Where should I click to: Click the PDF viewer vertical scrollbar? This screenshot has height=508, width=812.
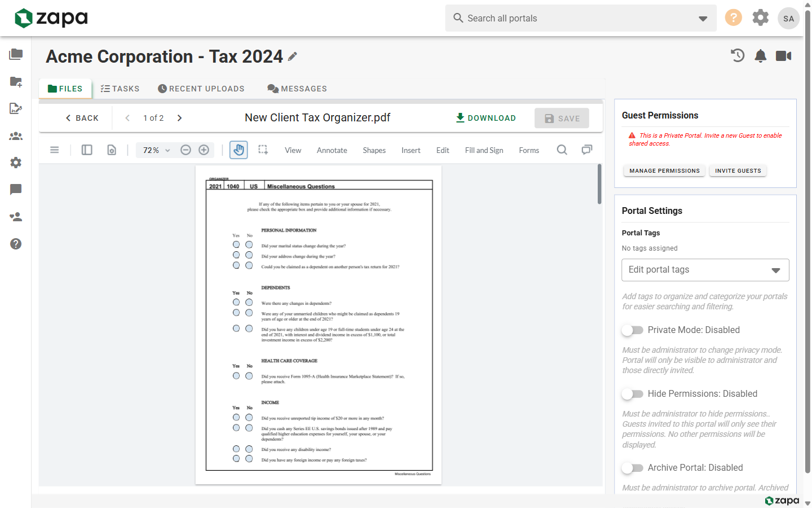599,184
